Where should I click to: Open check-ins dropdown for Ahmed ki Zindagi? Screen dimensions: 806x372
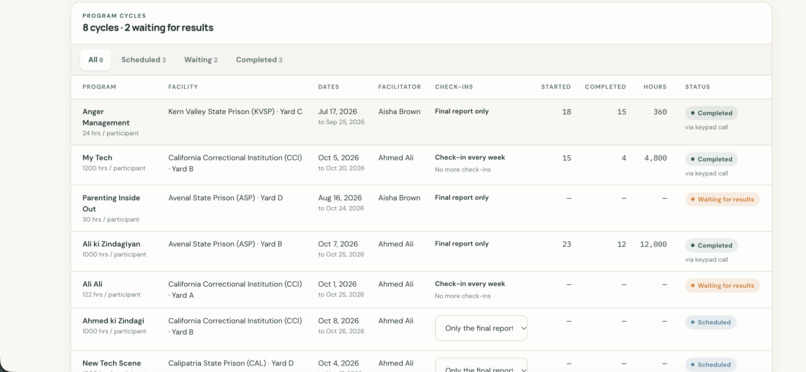(x=481, y=328)
